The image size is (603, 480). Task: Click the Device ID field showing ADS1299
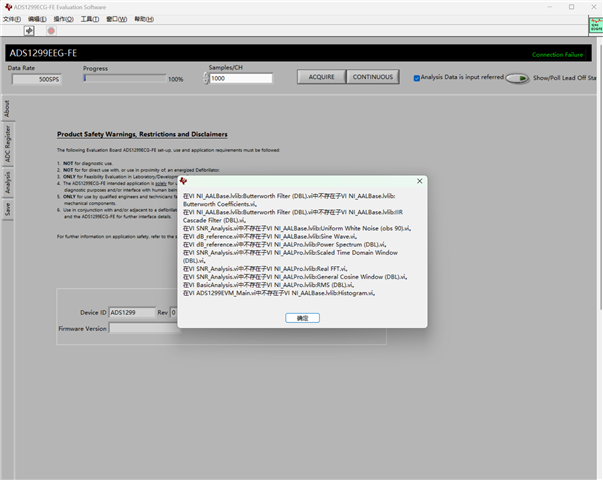coord(132,313)
